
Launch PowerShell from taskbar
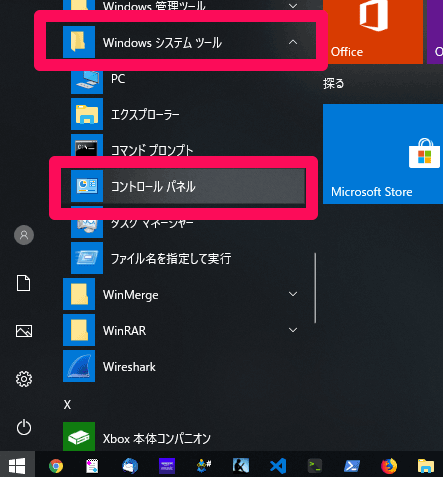pyautogui.click(x=352, y=466)
